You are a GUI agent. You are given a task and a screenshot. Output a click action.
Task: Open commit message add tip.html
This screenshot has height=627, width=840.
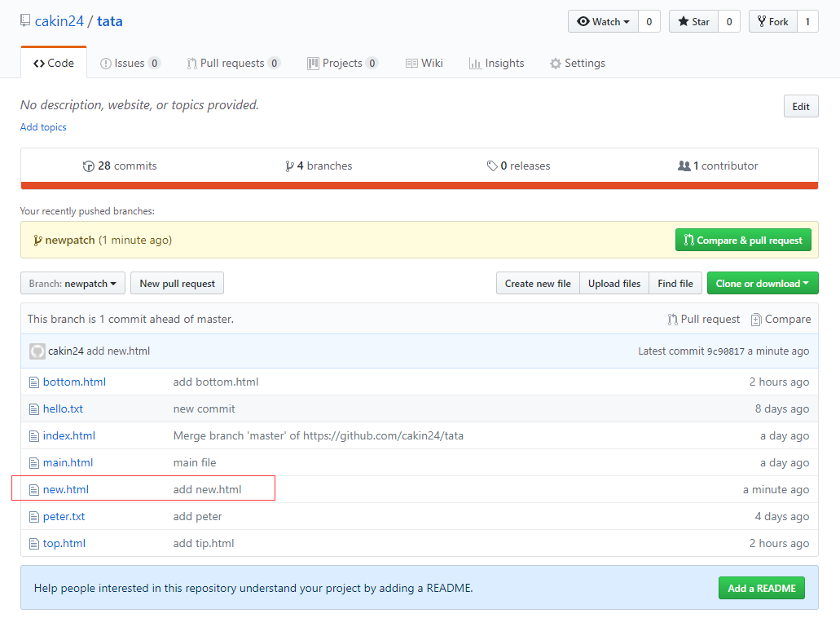point(204,543)
